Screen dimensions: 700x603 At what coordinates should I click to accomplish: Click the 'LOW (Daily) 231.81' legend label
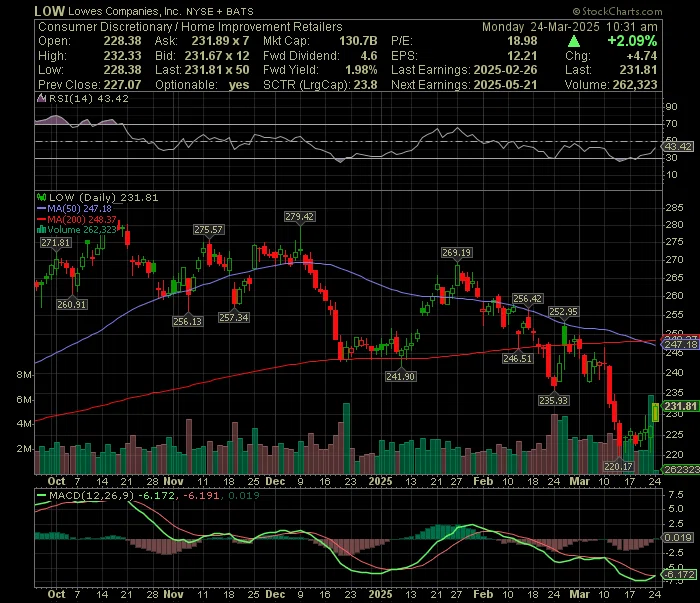104,198
